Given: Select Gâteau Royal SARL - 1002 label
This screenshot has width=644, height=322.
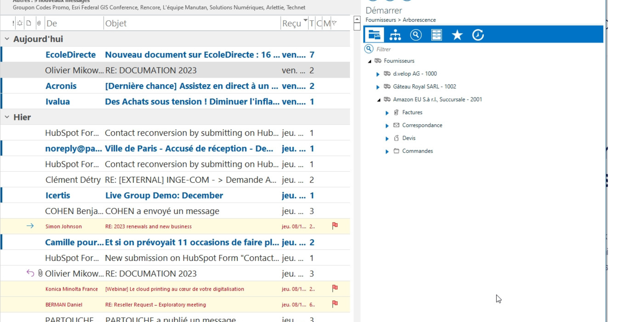Looking at the screenshot, I should click(x=424, y=86).
